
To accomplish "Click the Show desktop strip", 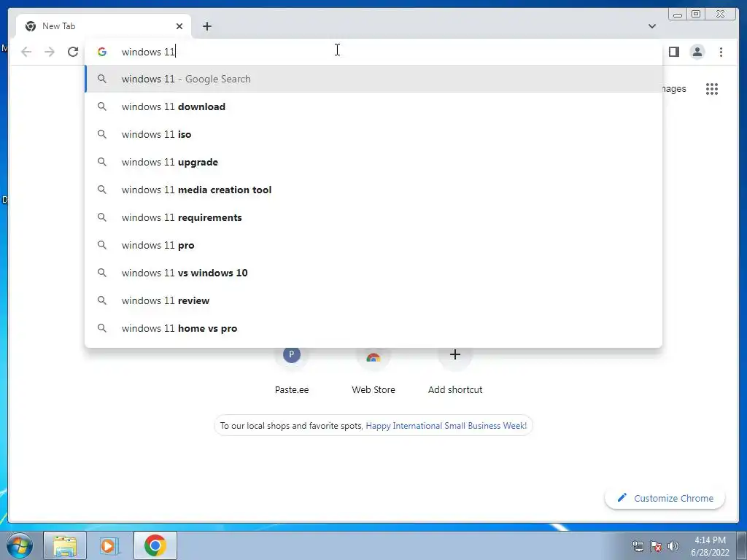I will (x=742, y=545).
